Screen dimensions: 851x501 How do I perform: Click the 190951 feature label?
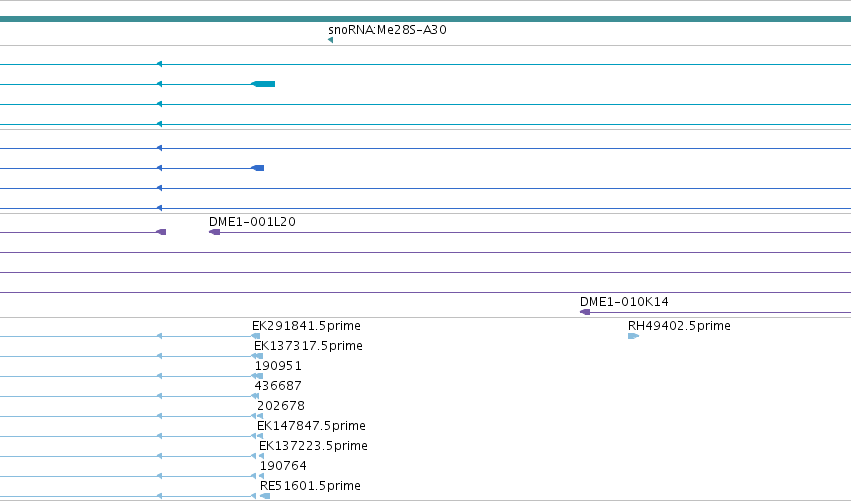pos(278,366)
